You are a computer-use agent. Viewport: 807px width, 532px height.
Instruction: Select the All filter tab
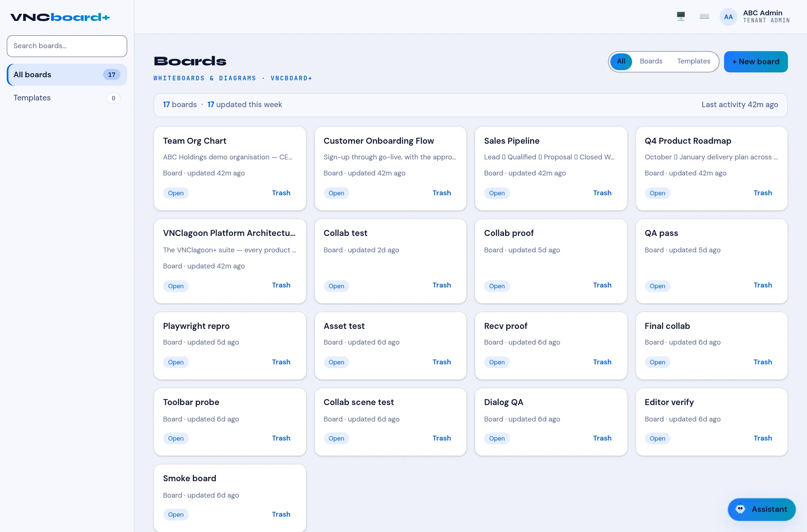point(621,61)
